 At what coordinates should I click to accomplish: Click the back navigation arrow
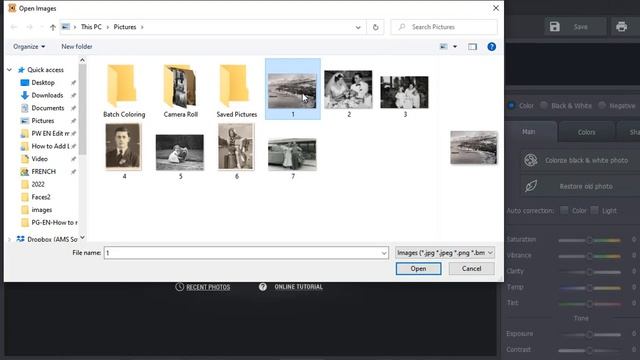point(14,27)
